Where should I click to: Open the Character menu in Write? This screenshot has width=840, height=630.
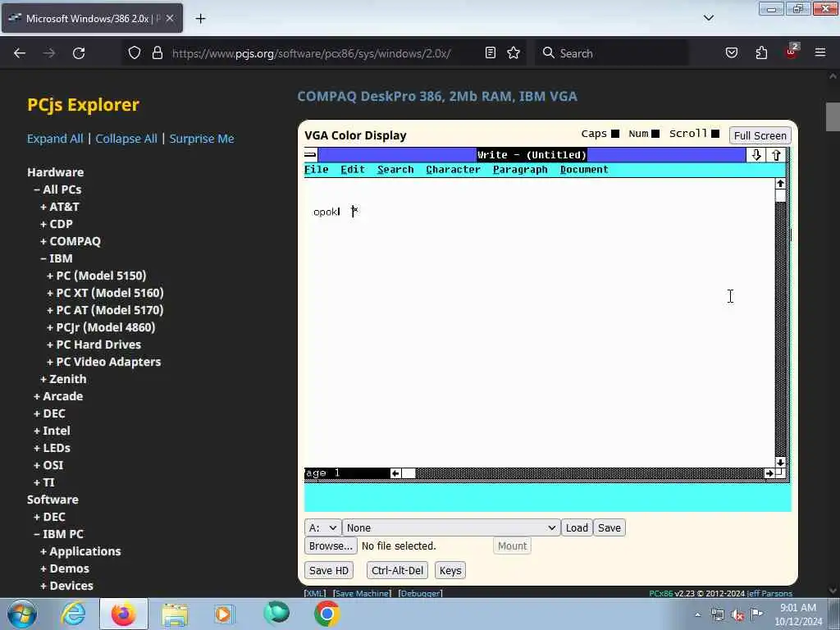point(453,169)
